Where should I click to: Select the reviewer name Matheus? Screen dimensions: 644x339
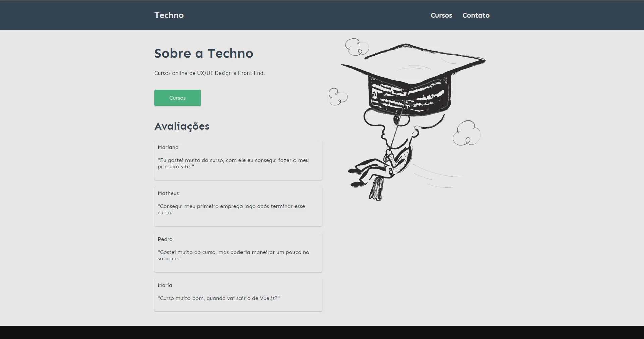tap(168, 193)
